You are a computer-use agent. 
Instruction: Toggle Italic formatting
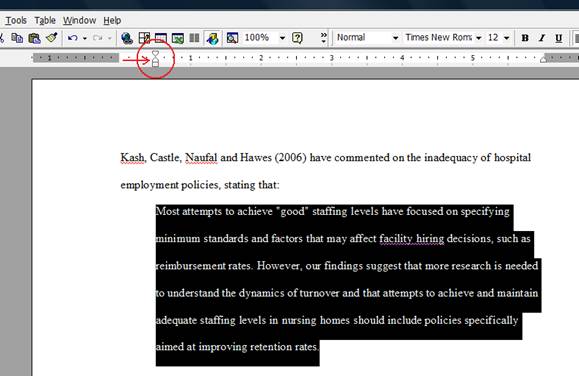[x=542, y=38]
